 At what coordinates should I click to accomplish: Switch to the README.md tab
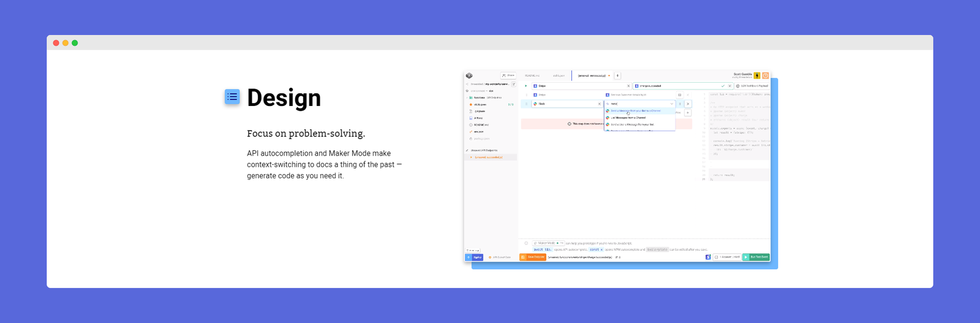532,75
